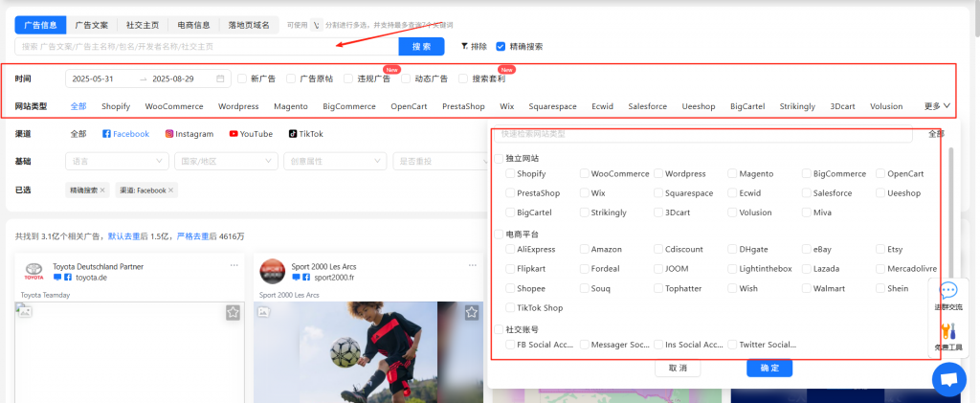Click the 免费工具 tools icon

tap(948, 335)
